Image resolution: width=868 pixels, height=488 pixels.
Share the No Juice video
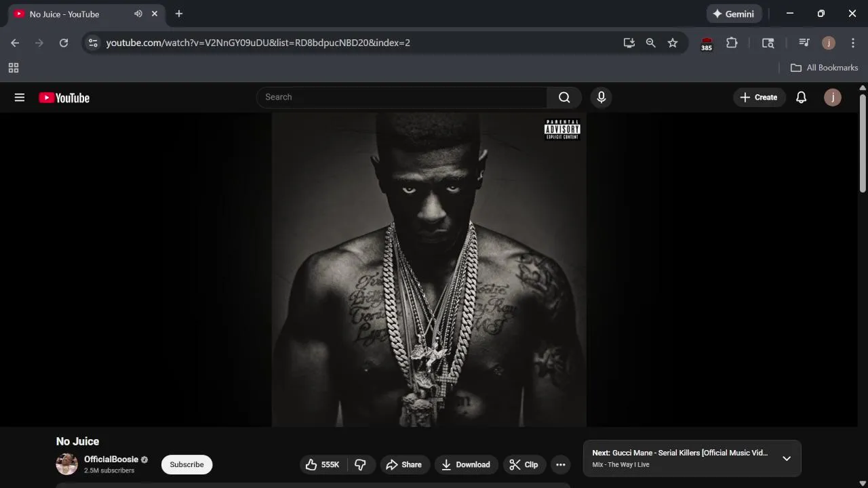(x=404, y=464)
